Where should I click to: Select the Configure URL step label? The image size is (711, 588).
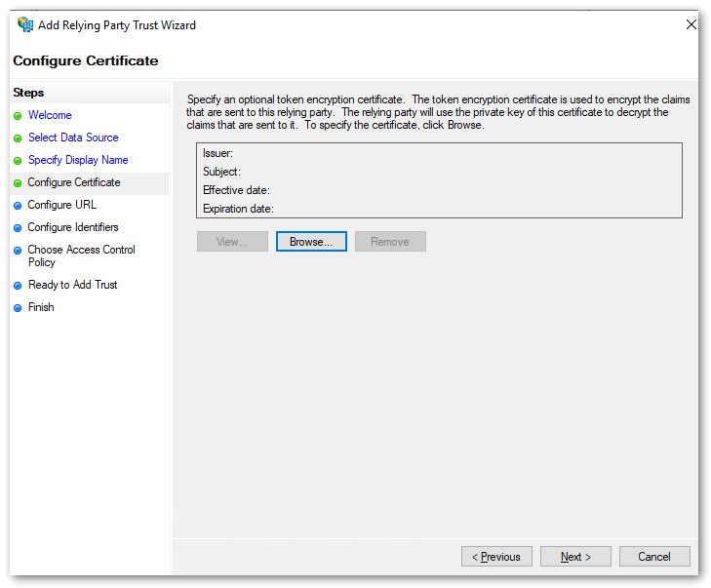pos(61,205)
